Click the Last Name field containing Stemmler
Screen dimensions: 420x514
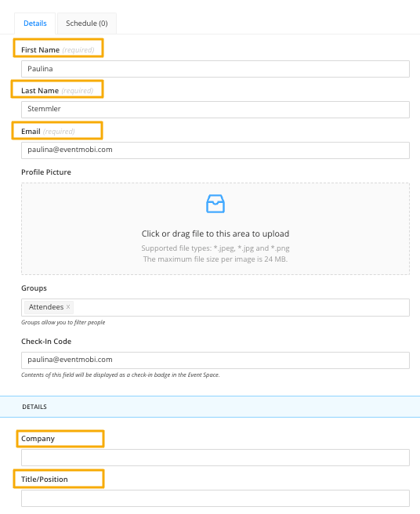point(215,110)
